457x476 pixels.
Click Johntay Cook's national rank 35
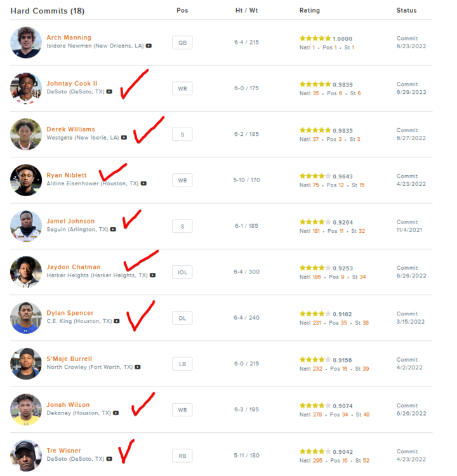click(x=315, y=93)
